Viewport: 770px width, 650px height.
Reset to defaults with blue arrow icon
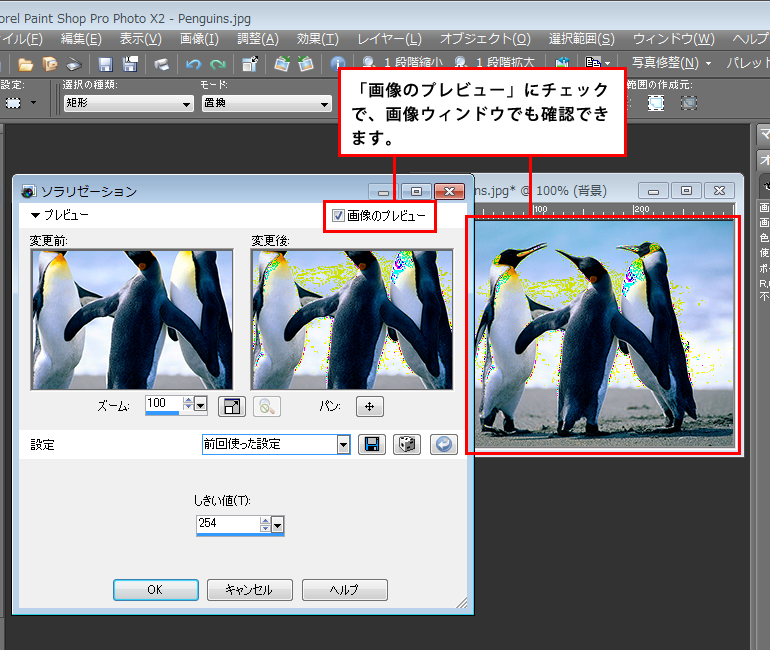click(444, 444)
